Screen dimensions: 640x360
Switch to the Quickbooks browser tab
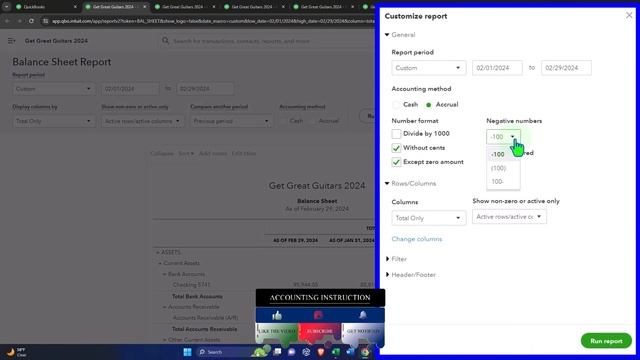point(45,7)
